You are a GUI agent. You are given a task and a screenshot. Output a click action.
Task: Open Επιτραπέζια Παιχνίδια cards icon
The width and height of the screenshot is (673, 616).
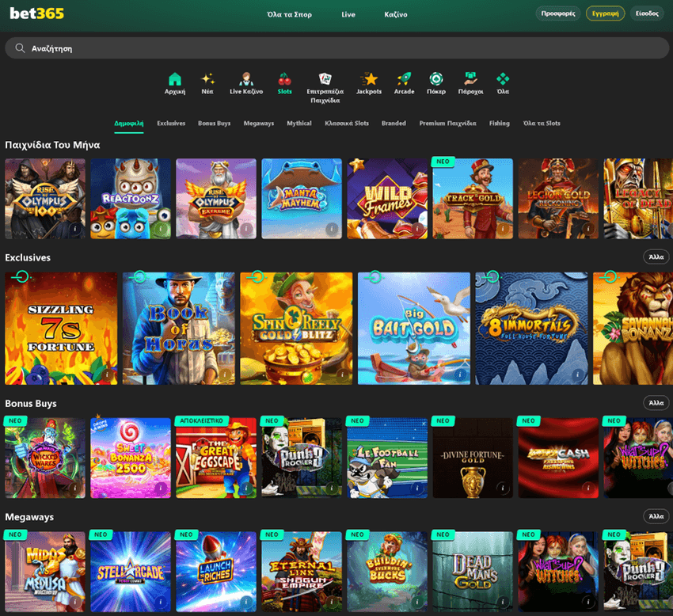pos(325,79)
